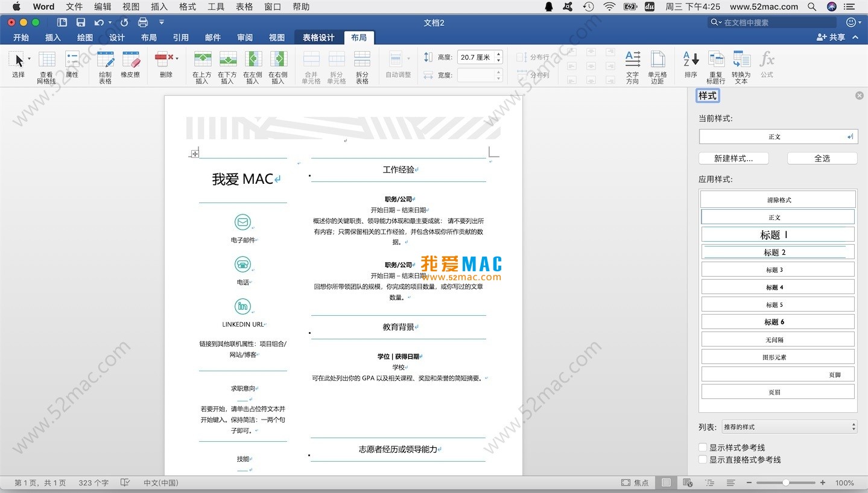Insert a row above
Image resolution: width=868 pixels, height=493 pixels.
click(201, 67)
